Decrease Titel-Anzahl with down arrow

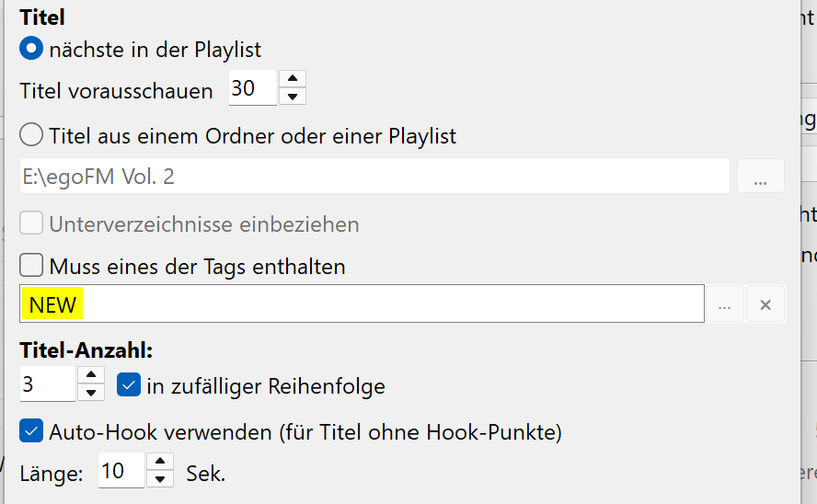(91, 393)
